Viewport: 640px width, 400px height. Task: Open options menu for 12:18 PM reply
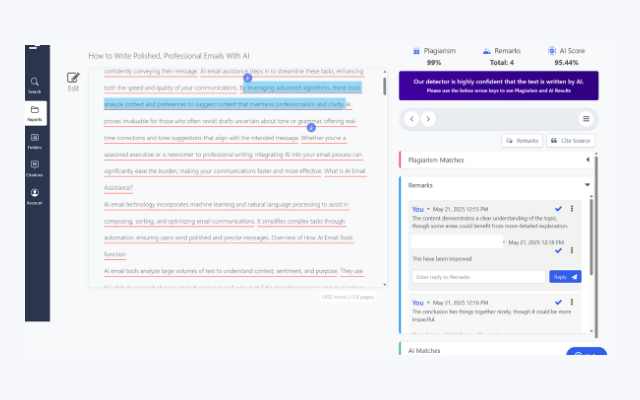[572, 250]
